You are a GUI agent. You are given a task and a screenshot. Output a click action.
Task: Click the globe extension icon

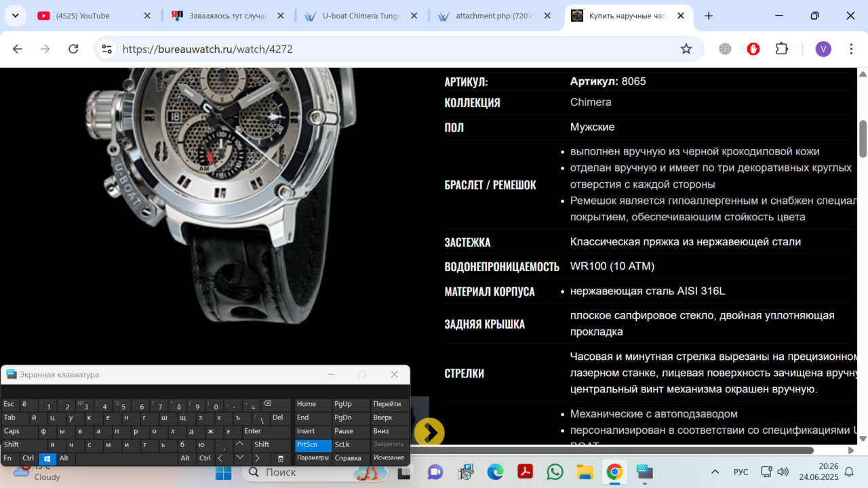point(725,49)
